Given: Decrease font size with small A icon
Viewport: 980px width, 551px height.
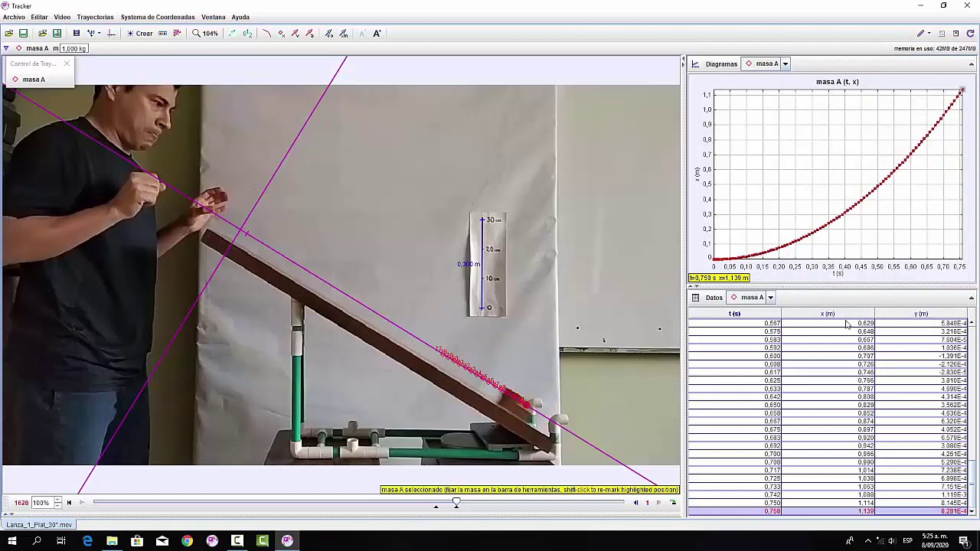Looking at the screenshot, I should click(362, 34).
